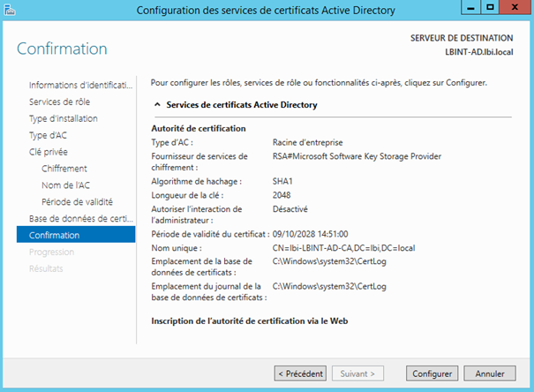This screenshot has height=392, width=534.
Task: Click the Inscription de l'autorité de certification heading
Action: (x=250, y=320)
